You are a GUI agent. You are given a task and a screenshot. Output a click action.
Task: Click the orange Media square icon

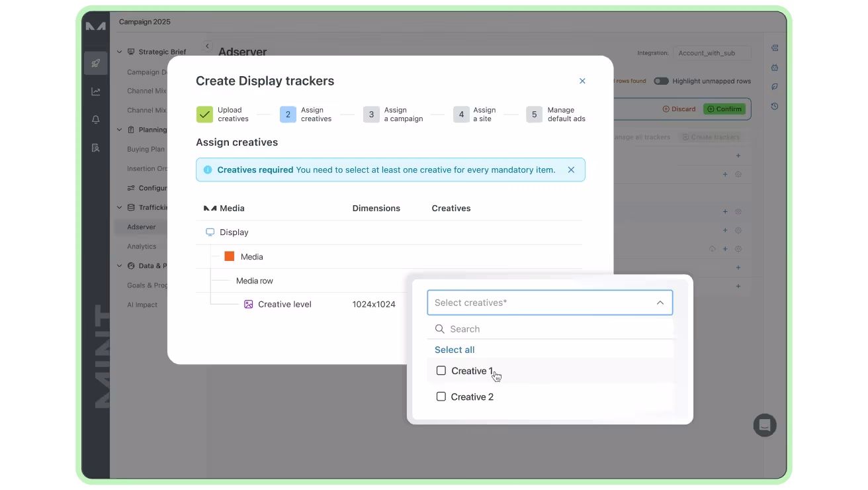[230, 256]
